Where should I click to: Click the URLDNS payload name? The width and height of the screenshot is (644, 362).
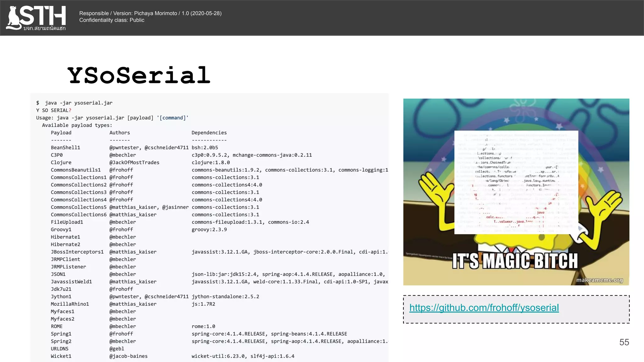(x=59, y=349)
